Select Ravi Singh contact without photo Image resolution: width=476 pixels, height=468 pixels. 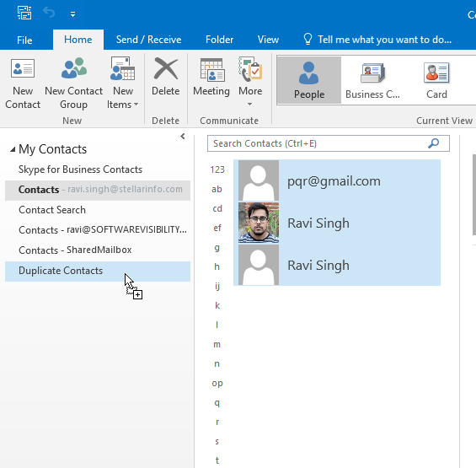point(337,265)
